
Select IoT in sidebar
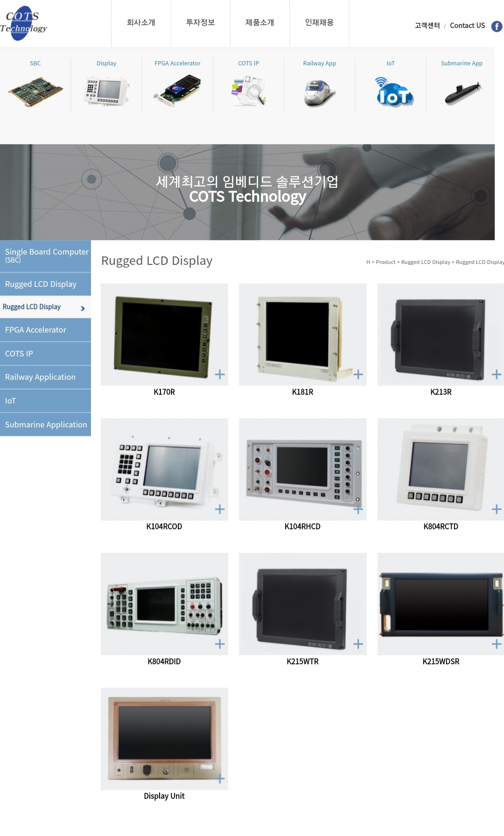(x=45, y=401)
